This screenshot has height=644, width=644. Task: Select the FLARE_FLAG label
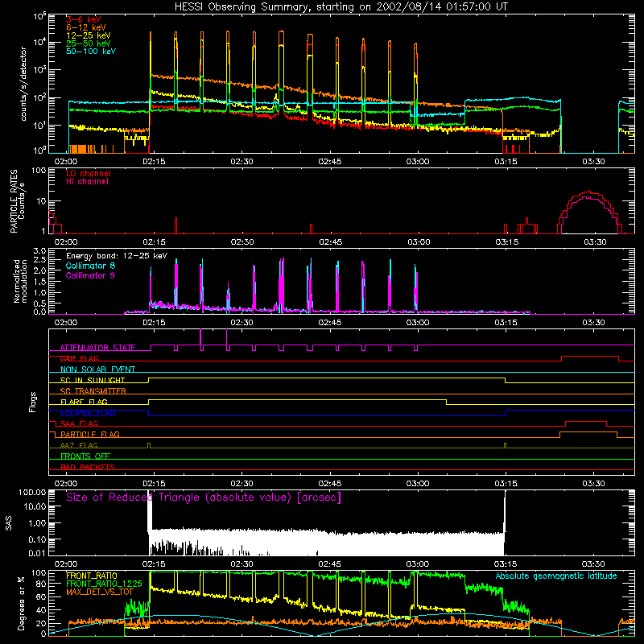(x=84, y=402)
